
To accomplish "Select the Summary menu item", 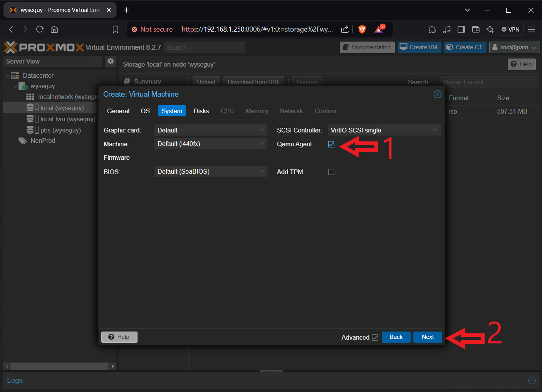I will pyautogui.click(x=148, y=82).
